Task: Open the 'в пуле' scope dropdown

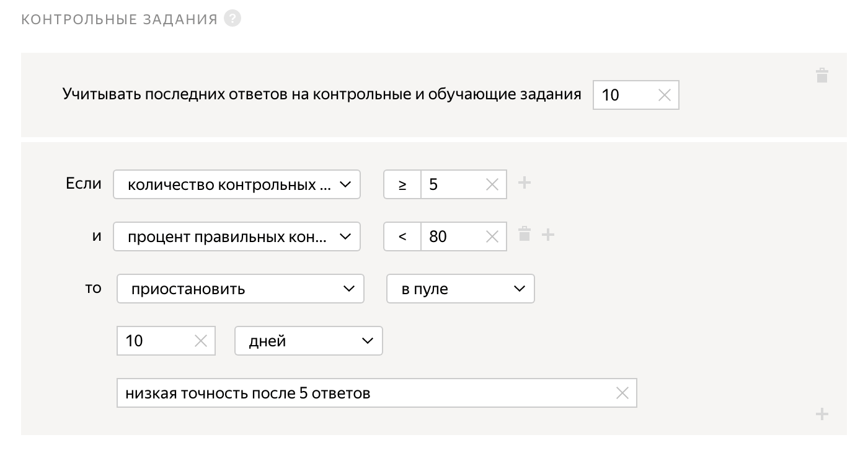Action: [461, 289]
